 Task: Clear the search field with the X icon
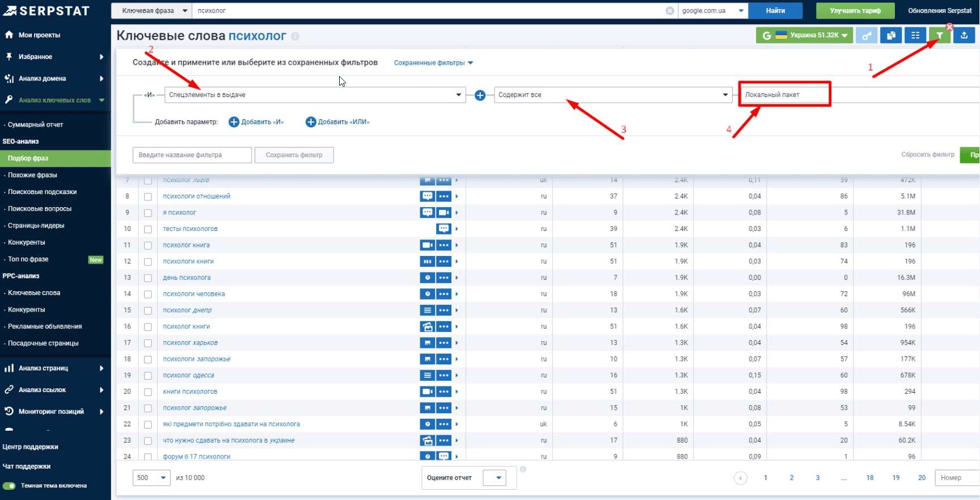click(x=670, y=11)
